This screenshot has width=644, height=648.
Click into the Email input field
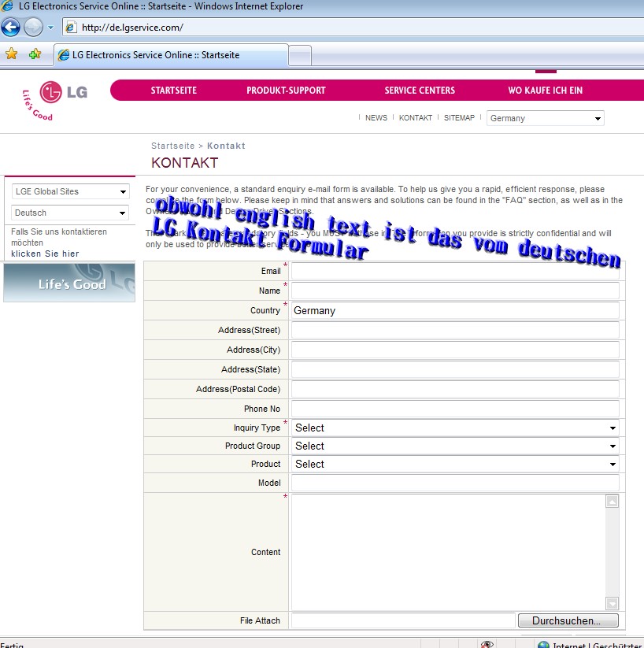point(455,272)
